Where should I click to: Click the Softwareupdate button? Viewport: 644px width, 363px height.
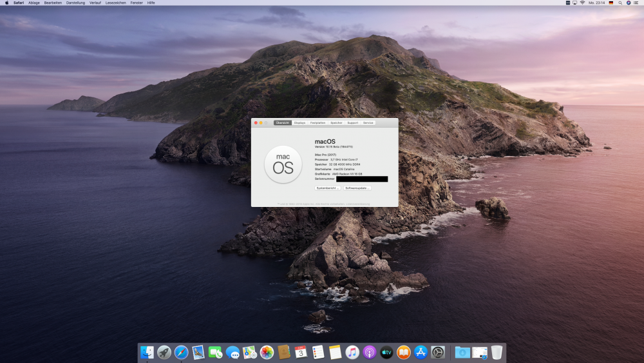pos(357,188)
